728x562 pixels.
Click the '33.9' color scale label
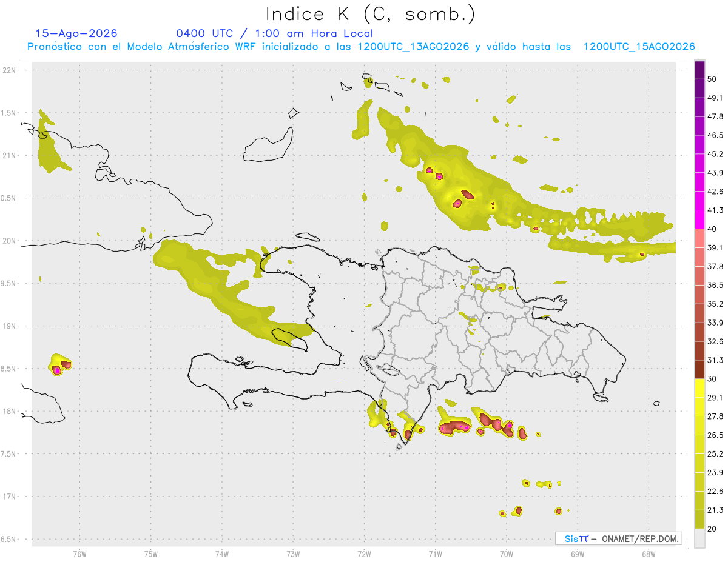(x=715, y=323)
